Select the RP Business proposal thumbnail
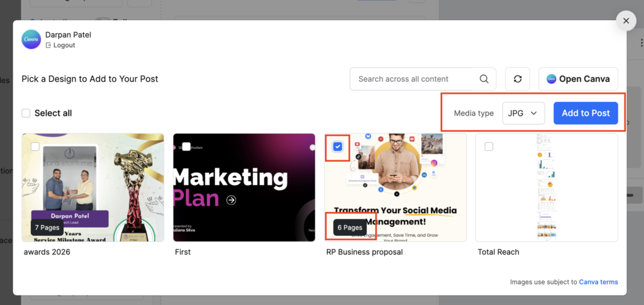This screenshot has height=305, width=644. [396, 187]
